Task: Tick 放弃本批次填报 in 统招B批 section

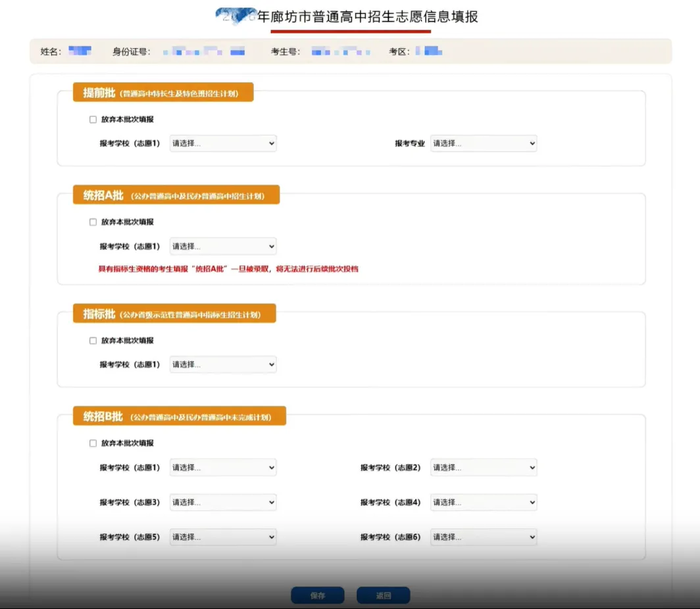Action: pos(93,443)
